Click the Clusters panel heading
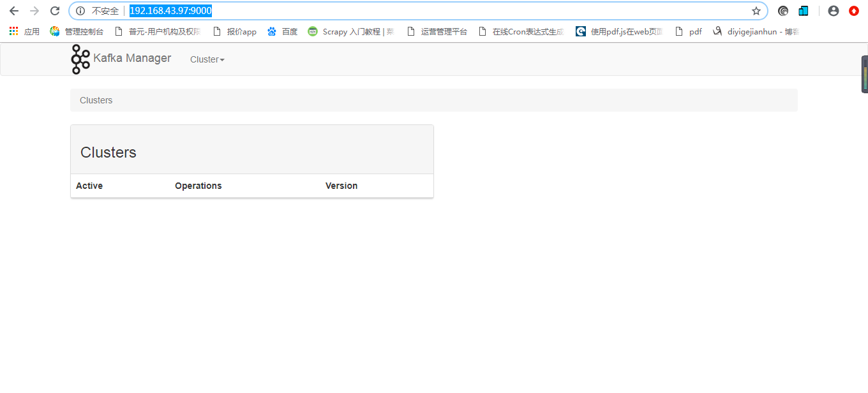The image size is (868, 393). [x=108, y=152]
